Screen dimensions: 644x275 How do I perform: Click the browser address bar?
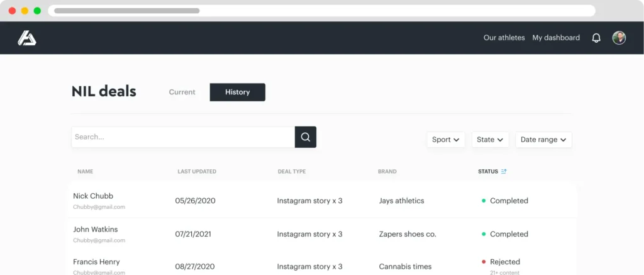coord(321,11)
